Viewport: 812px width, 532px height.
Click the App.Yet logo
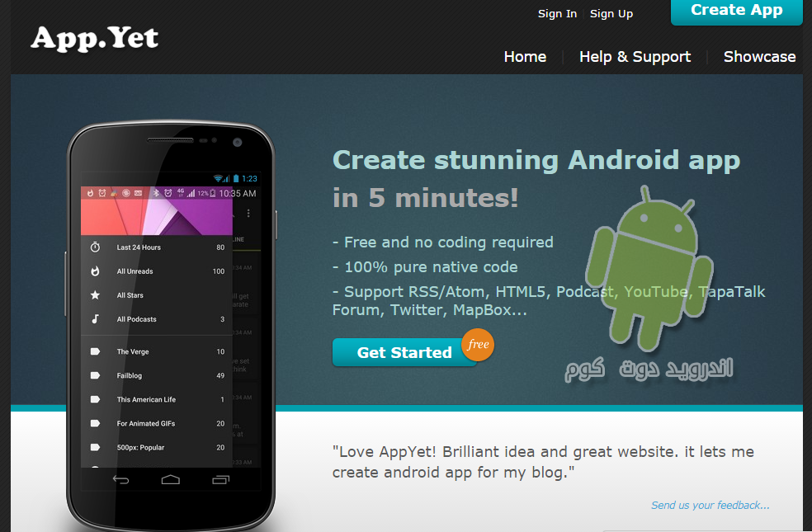94,38
